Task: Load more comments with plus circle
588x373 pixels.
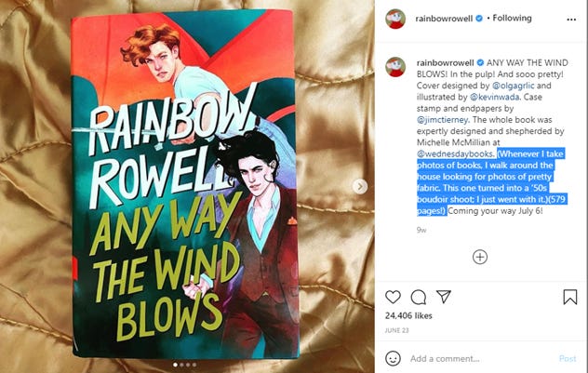Action: point(480,257)
